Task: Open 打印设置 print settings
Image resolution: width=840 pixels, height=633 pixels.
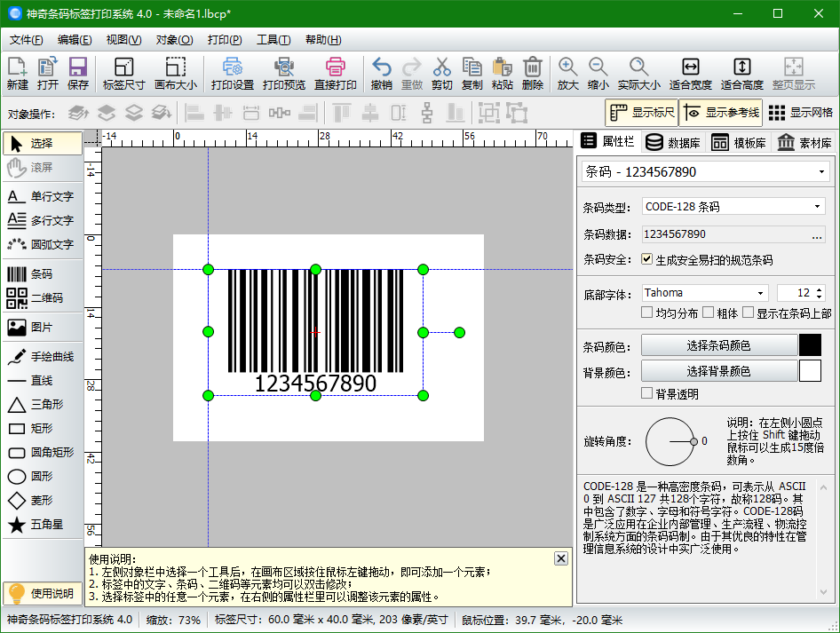Action: pyautogui.click(x=233, y=74)
